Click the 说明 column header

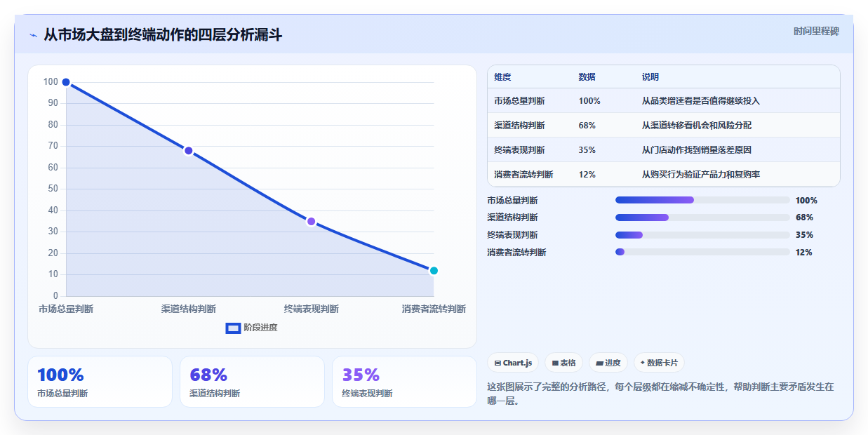point(650,77)
